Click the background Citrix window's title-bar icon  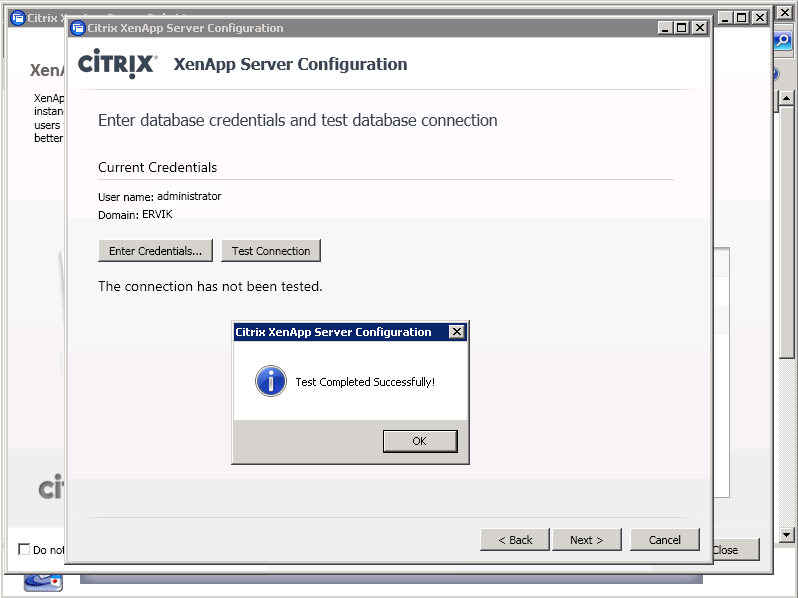click(x=18, y=18)
